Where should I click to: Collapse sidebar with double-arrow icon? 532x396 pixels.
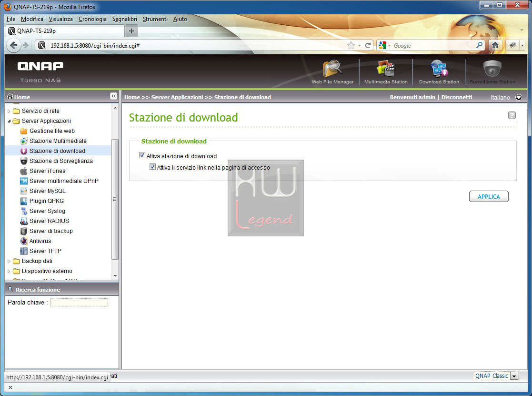(x=113, y=96)
